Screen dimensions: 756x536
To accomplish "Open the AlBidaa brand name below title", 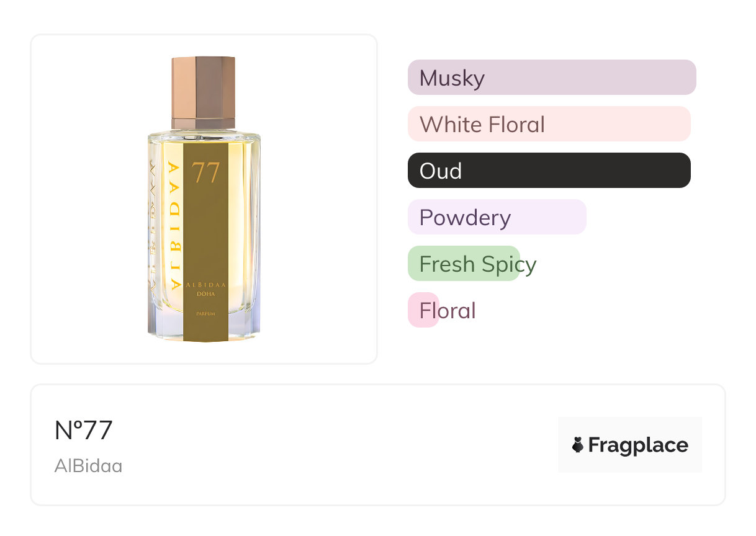I will pos(88,466).
